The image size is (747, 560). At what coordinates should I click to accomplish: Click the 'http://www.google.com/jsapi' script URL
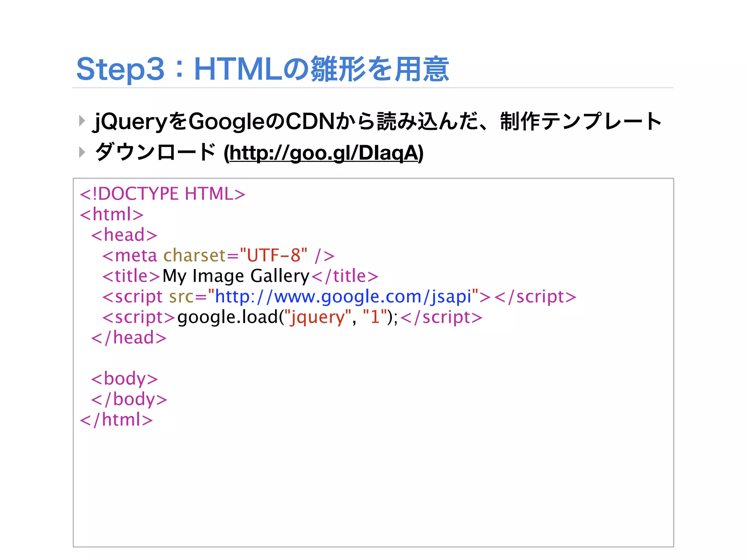pyautogui.click(x=343, y=297)
